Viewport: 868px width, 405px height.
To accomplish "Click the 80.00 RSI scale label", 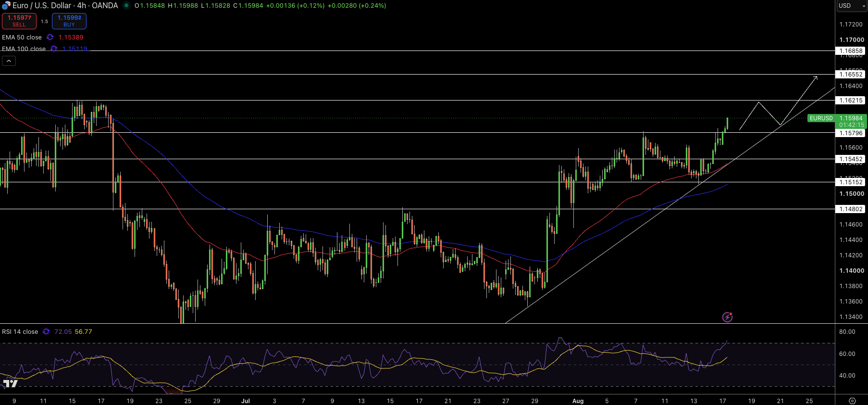I will click(x=847, y=332).
